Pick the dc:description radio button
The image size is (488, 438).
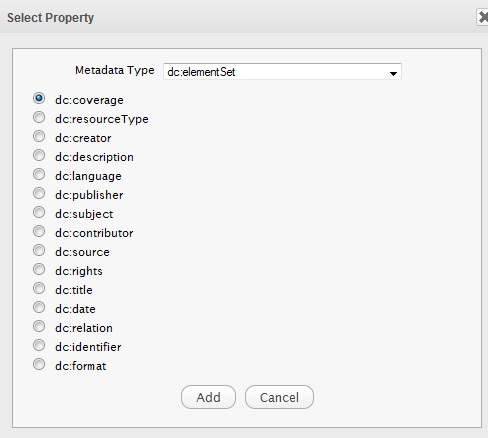tap(39, 155)
